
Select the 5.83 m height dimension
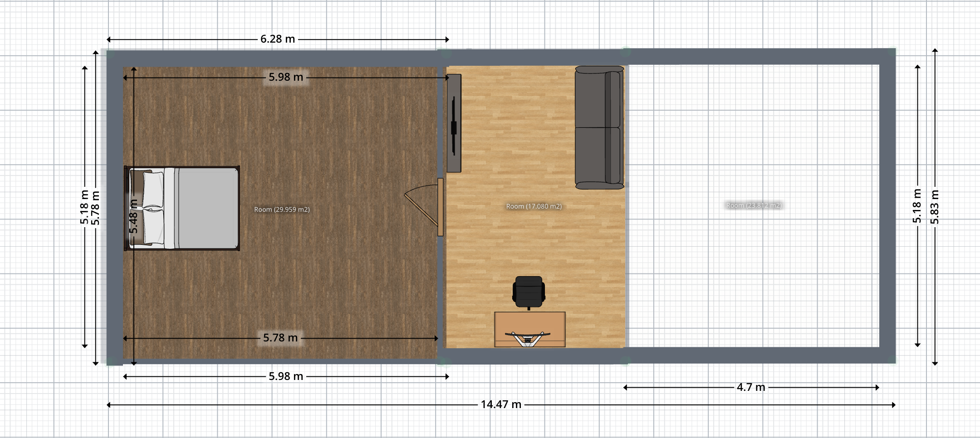pos(935,207)
